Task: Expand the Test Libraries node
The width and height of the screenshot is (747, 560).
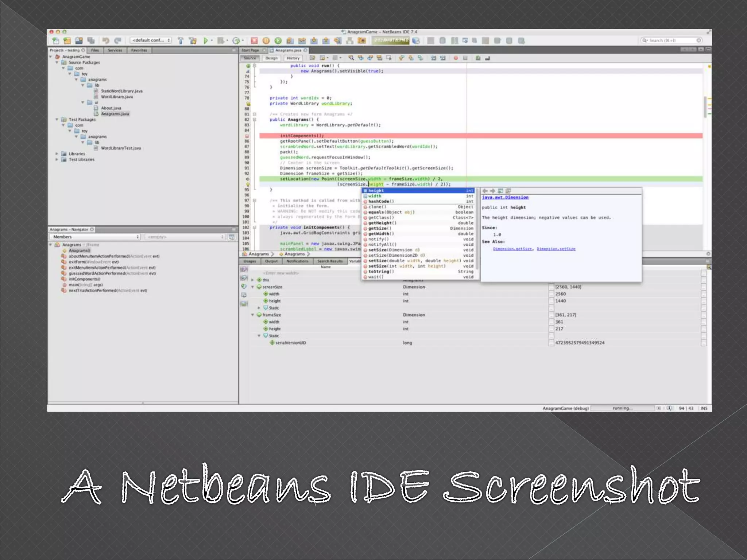Action: (x=57, y=160)
